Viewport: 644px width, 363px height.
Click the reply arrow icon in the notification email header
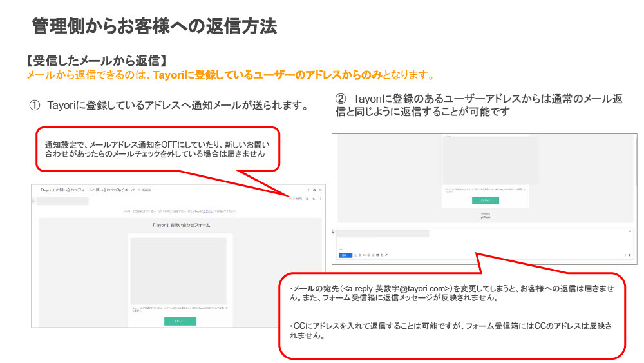(314, 199)
